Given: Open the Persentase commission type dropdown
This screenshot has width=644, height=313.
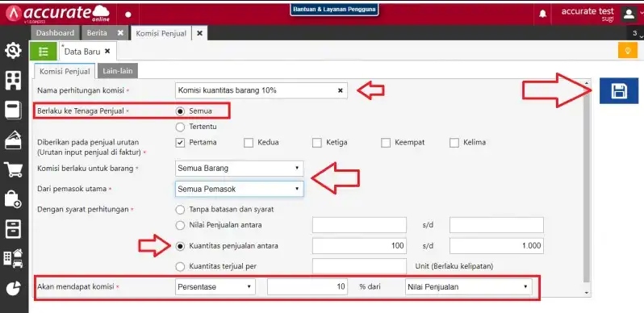Looking at the screenshot, I should click(x=215, y=287).
